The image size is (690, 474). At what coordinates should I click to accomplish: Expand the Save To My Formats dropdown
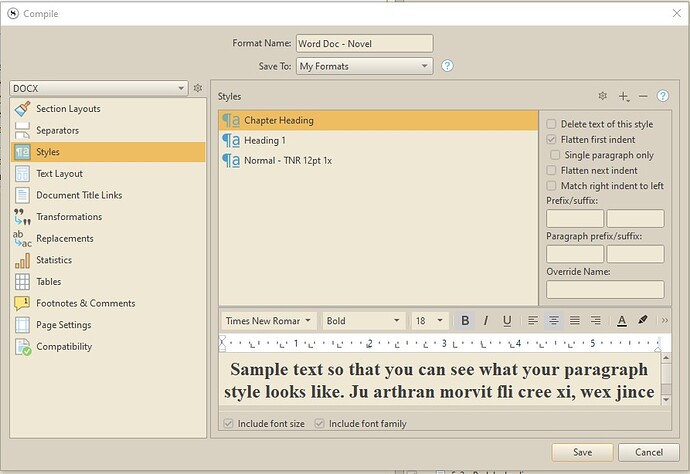coord(364,66)
